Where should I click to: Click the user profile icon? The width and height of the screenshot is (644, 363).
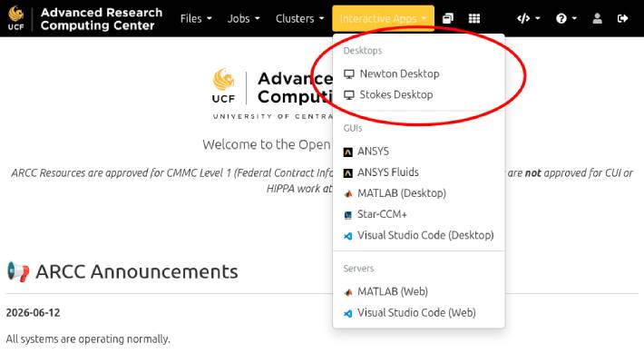[x=597, y=18]
